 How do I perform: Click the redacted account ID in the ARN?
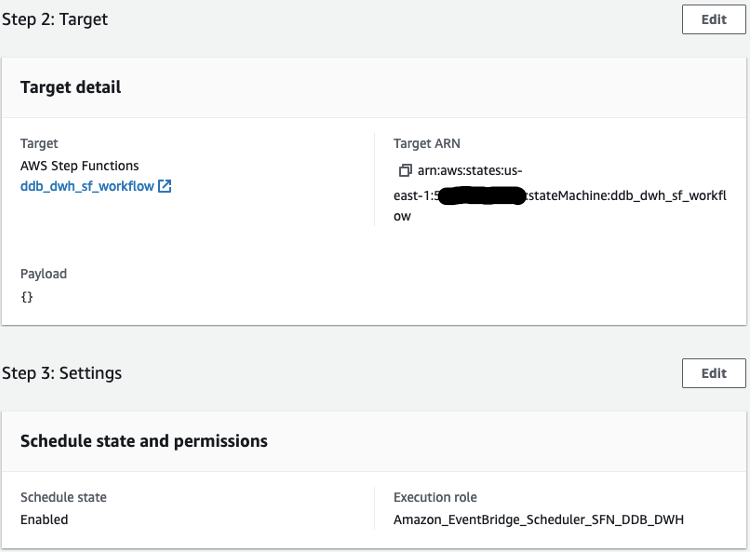482,195
